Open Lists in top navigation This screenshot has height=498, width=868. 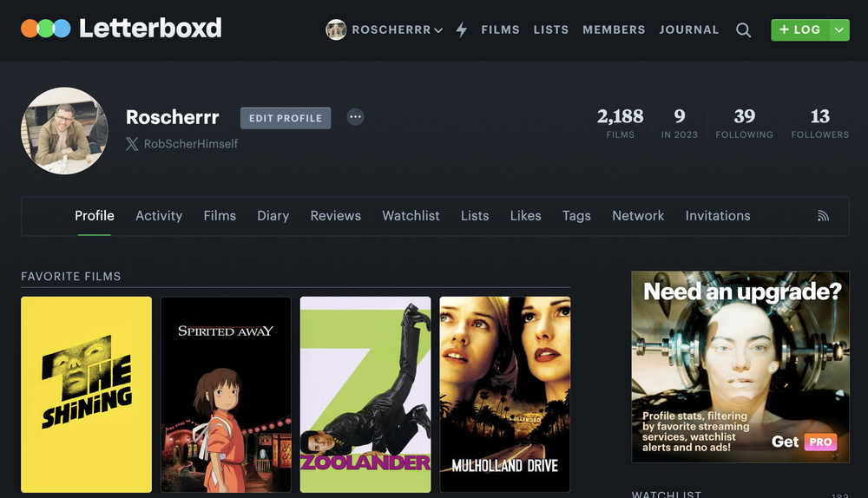[x=551, y=29]
